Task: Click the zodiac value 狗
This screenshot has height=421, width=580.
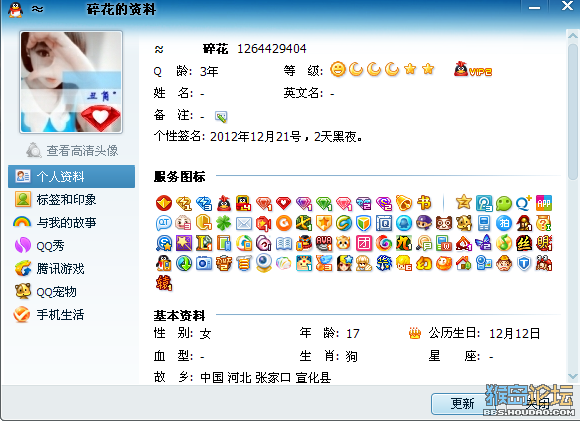Action: pyautogui.click(x=351, y=356)
